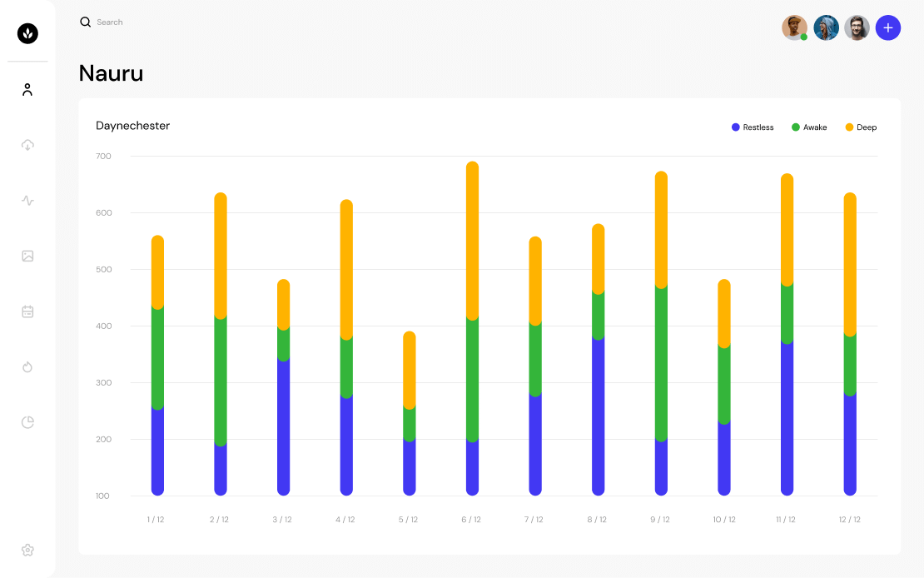Click the 10 / 12 axis label
The image size is (924, 578).
coord(724,520)
